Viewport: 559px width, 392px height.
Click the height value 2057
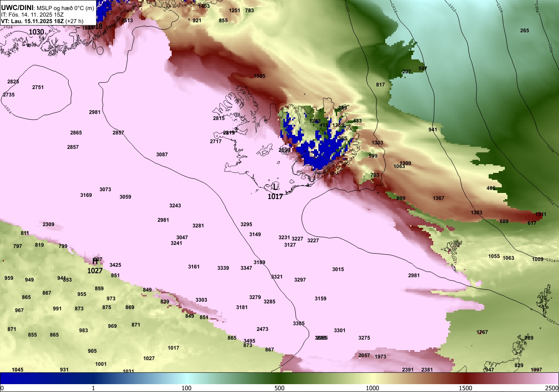(364, 355)
